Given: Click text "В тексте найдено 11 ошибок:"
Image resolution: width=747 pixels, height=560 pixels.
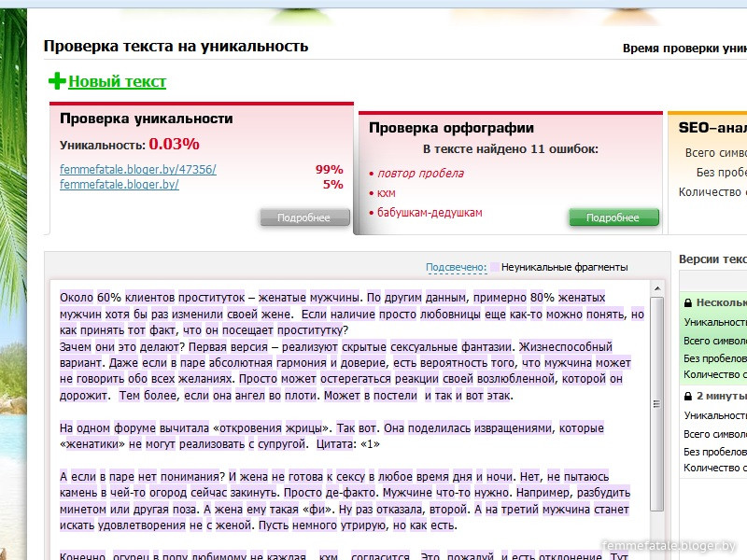Looking at the screenshot, I should pyautogui.click(x=511, y=149).
